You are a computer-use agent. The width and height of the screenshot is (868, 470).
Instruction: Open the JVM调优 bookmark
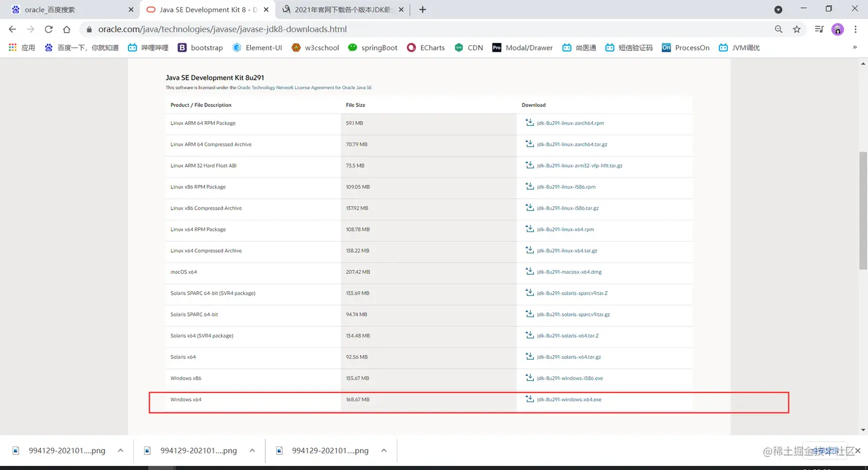(739, 48)
